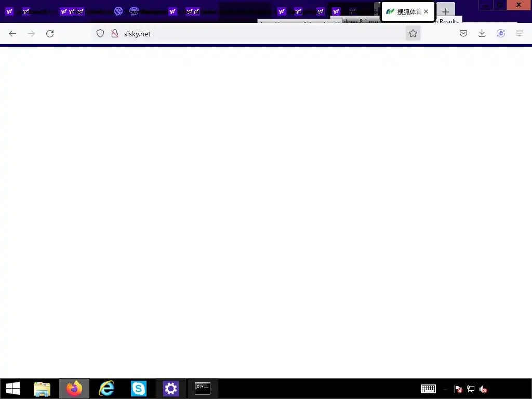The height and width of the screenshot is (399, 532).
Task: Open the network status tray icon
Action: [x=471, y=389]
